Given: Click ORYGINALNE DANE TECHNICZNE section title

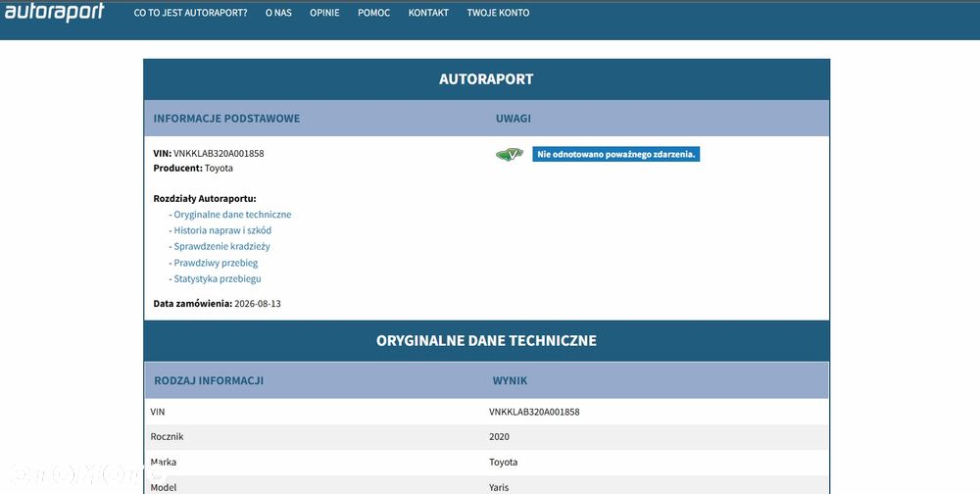Looking at the screenshot, I should (486, 341).
